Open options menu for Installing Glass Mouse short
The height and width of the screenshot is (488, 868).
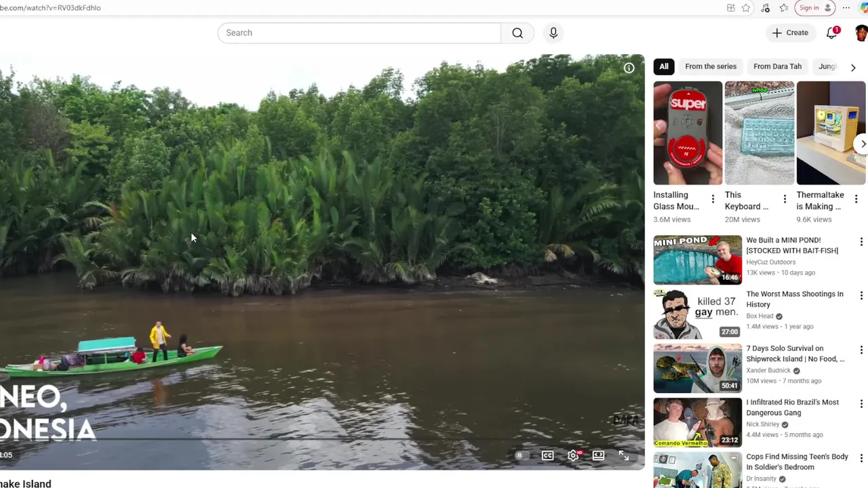713,199
